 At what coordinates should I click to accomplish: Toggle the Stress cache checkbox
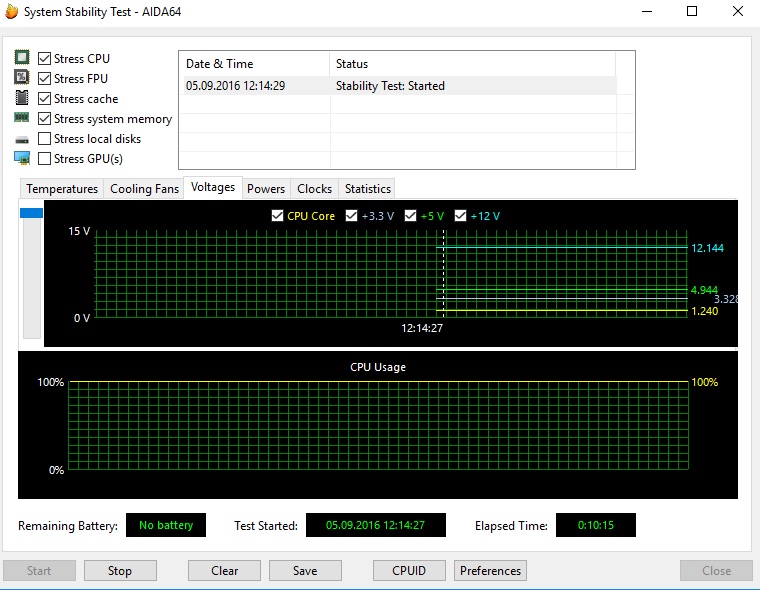click(44, 98)
